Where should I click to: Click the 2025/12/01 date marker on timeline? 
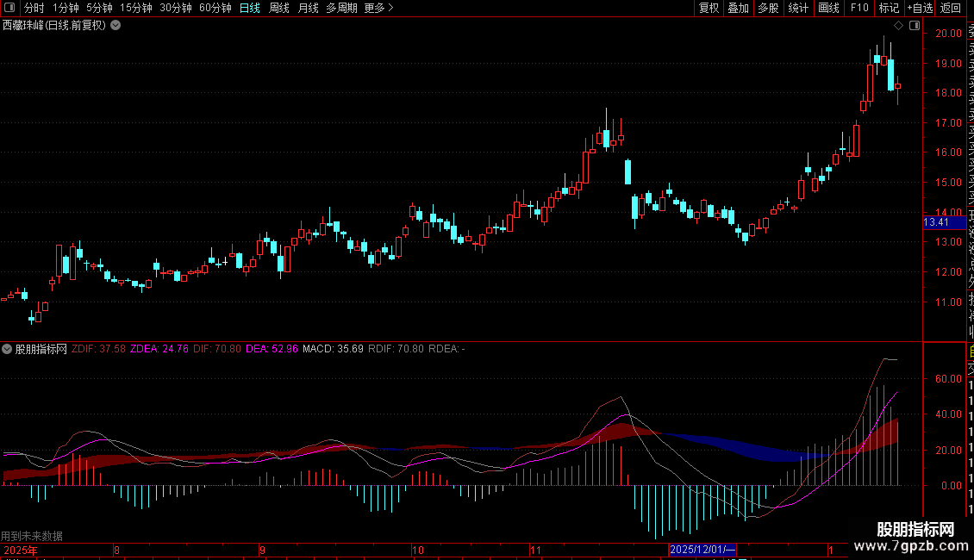point(702,549)
